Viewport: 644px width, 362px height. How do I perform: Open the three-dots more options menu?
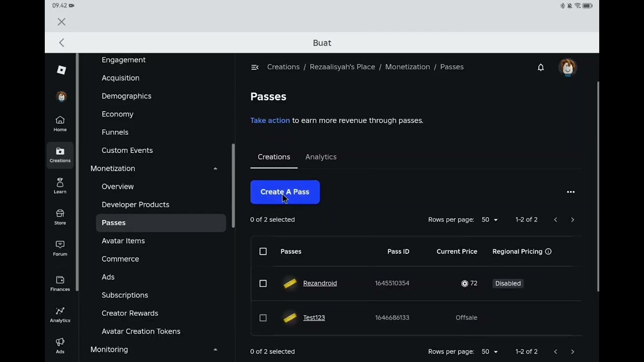(x=571, y=192)
